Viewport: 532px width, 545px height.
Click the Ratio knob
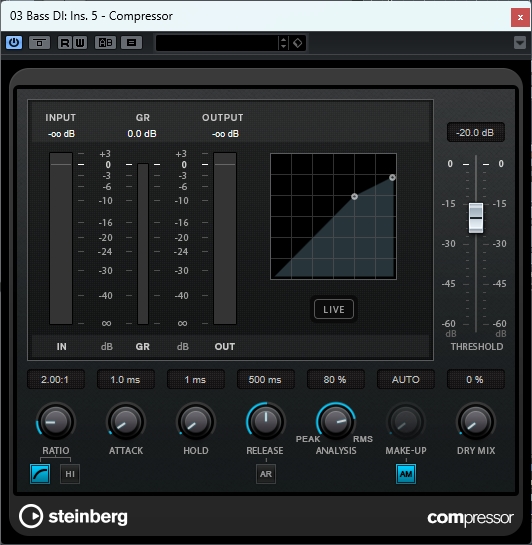[56, 422]
